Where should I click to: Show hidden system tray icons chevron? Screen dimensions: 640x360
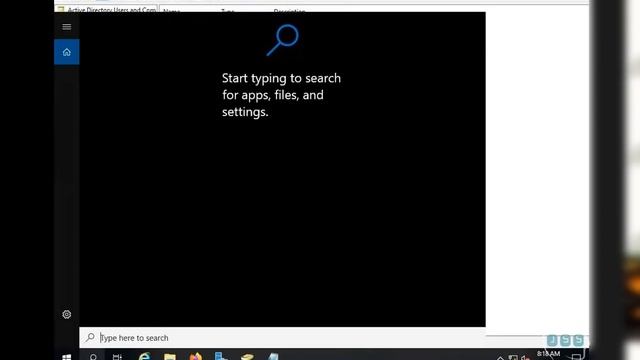coord(500,358)
